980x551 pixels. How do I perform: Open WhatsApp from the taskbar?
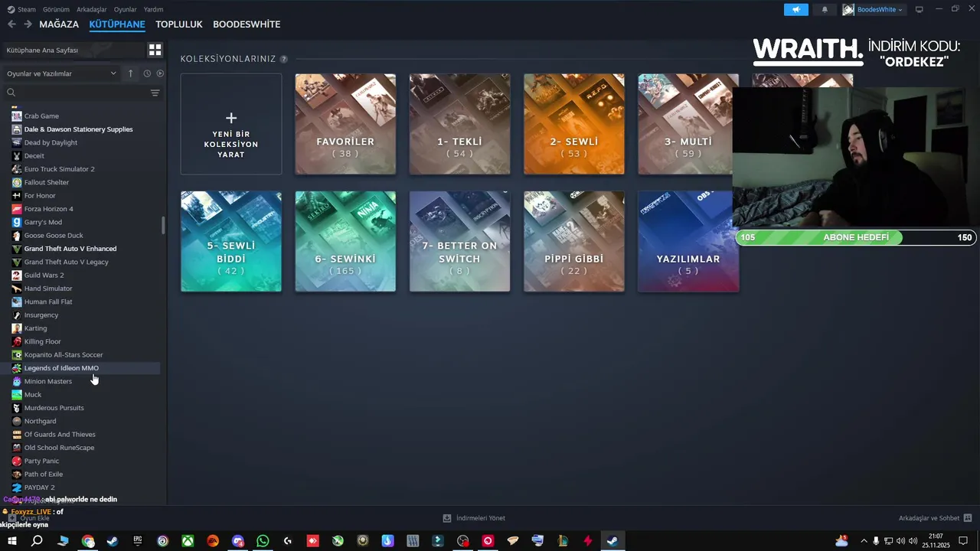(263, 541)
